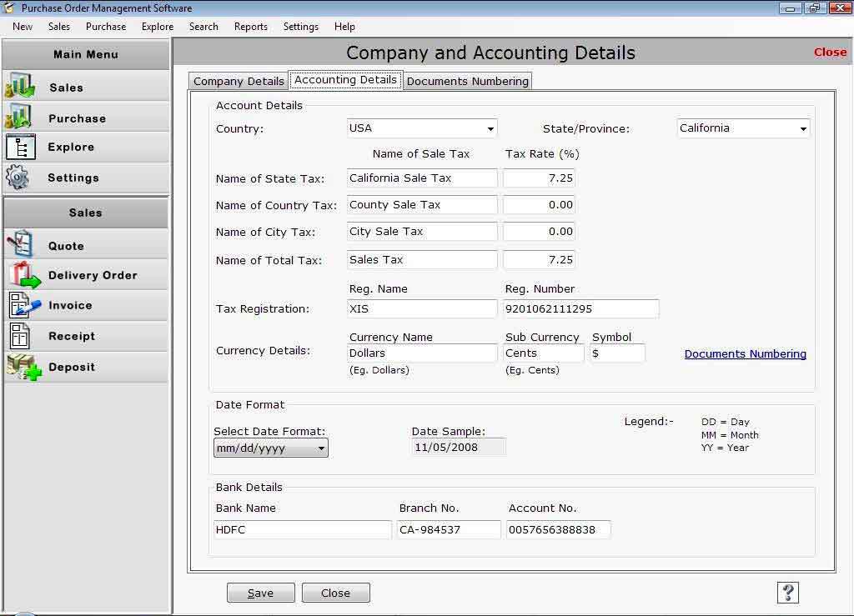854x616 pixels.
Task: Click the Purchase chart icon in Main Menu
Action: coord(18,117)
